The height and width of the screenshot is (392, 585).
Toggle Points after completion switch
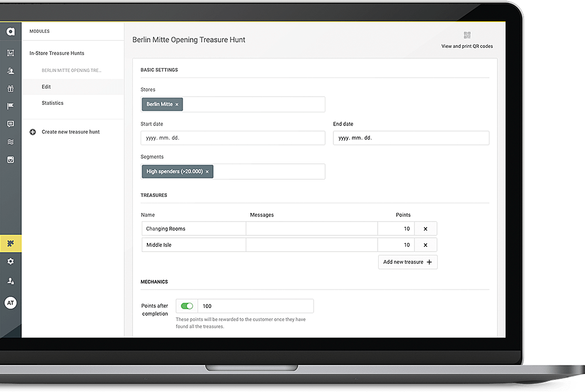tap(187, 306)
